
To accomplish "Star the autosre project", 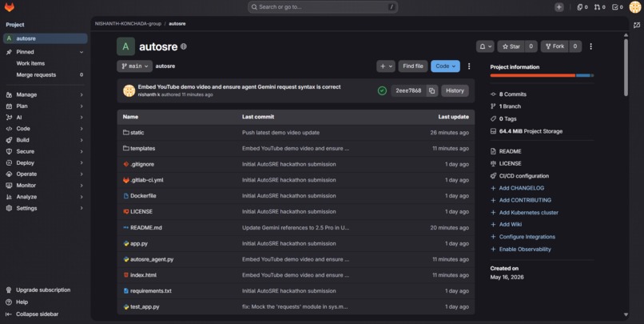I will (511, 46).
